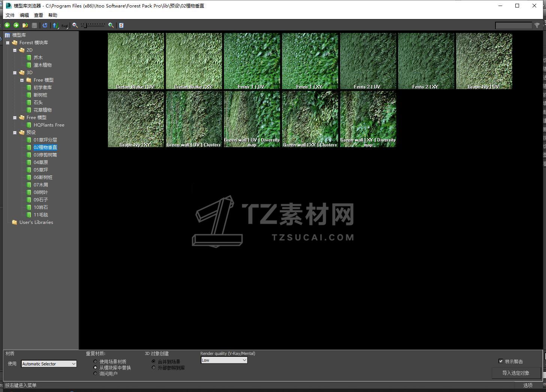Click the search input field
Image resolution: width=546 pixels, height=392 pixels.
click(x=513, y=25)
